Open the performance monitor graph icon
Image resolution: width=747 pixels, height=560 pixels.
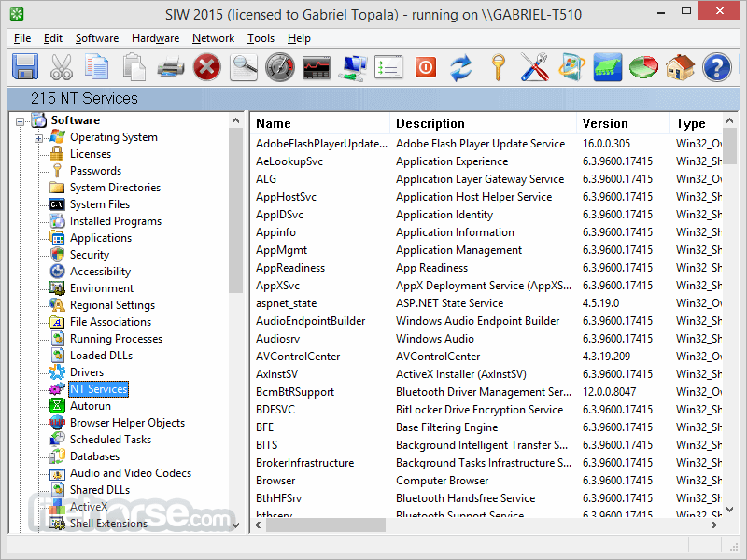[x=317, y=67]
